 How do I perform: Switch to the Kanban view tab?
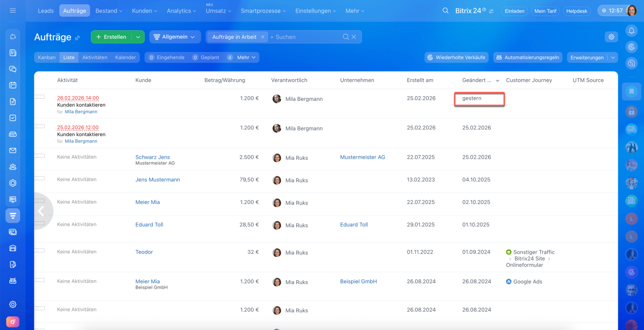click(47, 57)
